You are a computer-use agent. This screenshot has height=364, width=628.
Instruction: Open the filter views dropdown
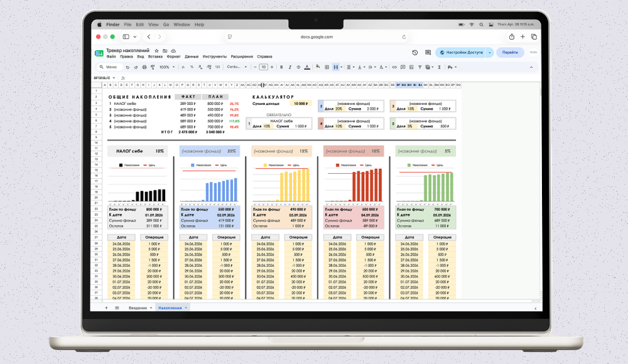point(430,67)
